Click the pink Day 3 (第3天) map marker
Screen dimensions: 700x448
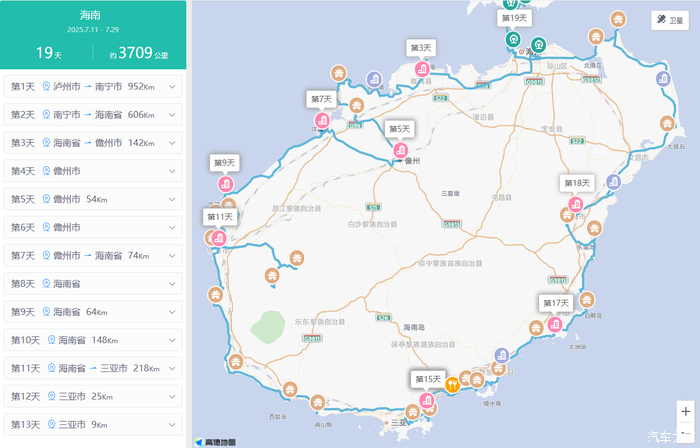tap(421, 69)
